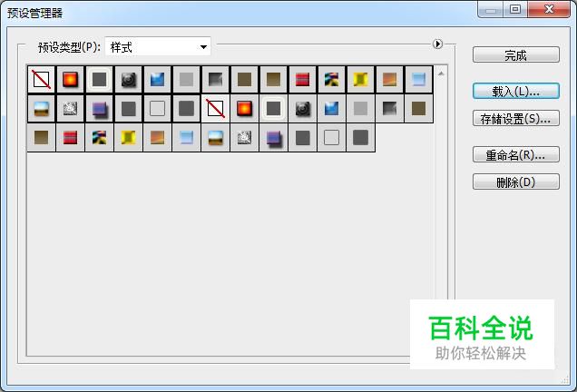The width and height of the screenshot is (577, 392).
Task: Open the 预设类型 (preset type) dropdown
Action: click(x=158, y=47)
